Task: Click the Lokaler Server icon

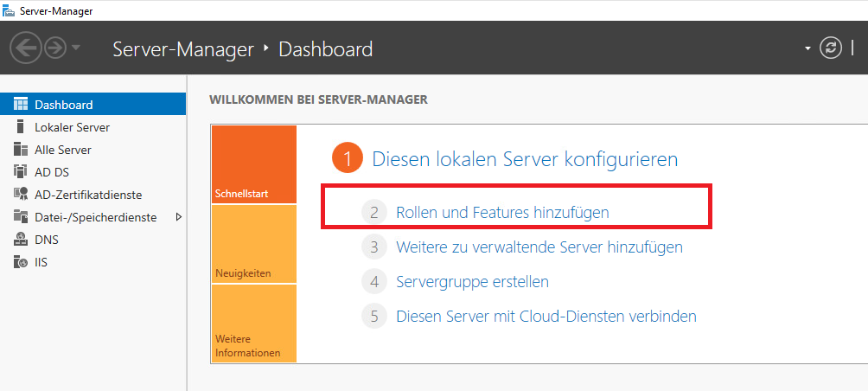Action: click(x=21, y=127)
